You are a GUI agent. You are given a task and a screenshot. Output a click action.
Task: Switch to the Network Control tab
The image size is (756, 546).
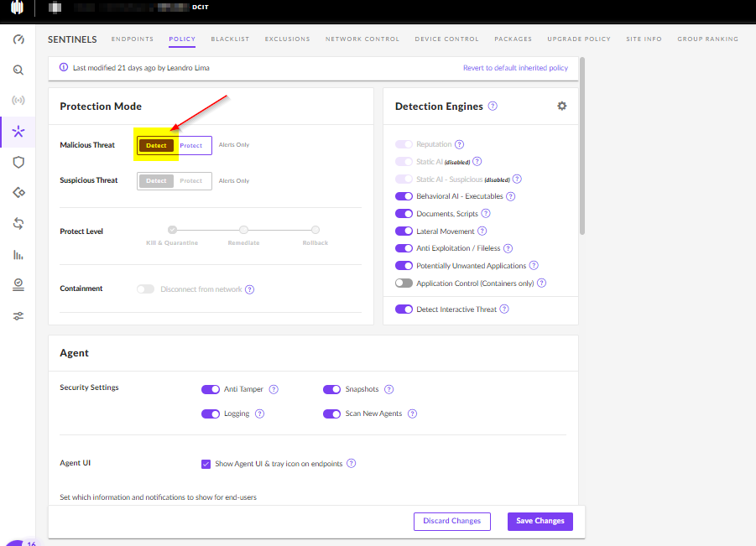(362, 39)
